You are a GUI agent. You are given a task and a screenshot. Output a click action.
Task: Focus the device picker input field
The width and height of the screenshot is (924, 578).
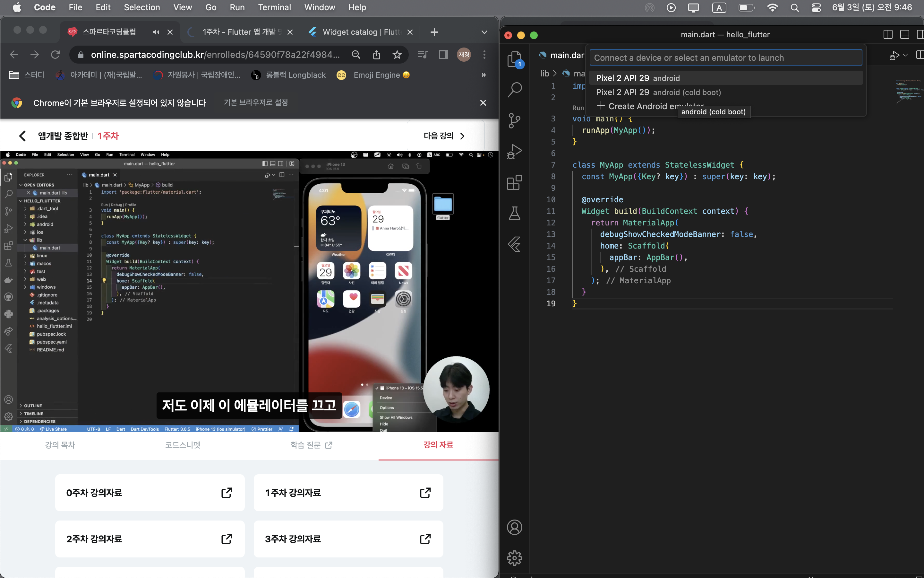tap(725, 58)
